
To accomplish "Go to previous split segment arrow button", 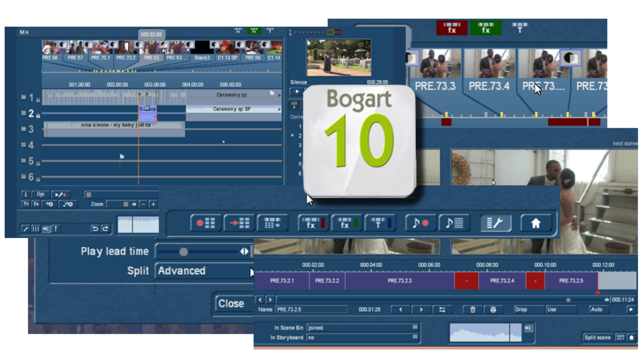I will (x=401, y=310).
